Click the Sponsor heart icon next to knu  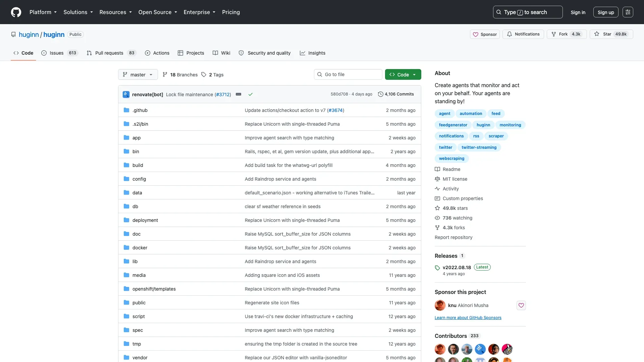[521, 305]
